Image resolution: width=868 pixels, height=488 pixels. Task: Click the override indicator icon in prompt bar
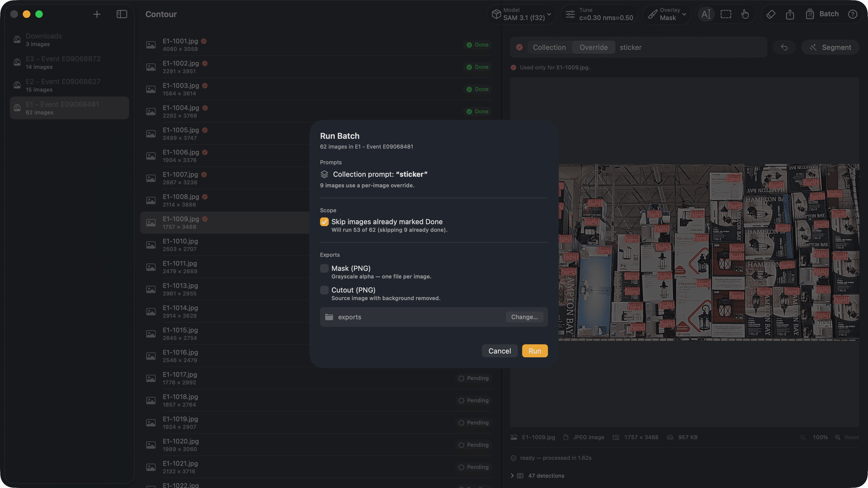click(x=519, y=47)
